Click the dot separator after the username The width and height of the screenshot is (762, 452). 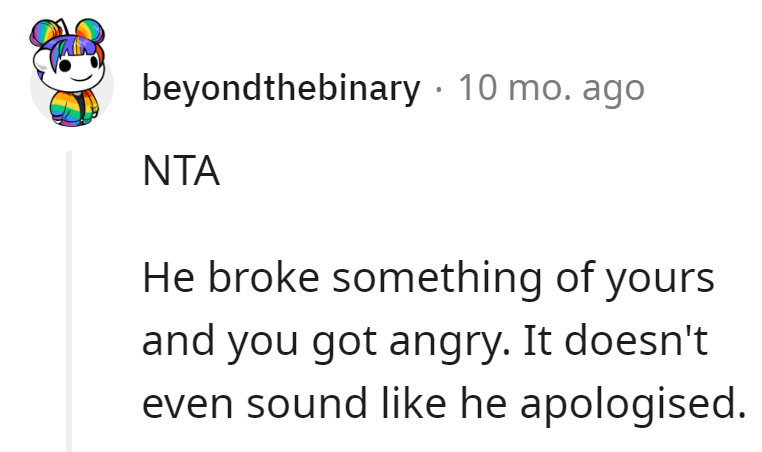click(x=439, y=90)
